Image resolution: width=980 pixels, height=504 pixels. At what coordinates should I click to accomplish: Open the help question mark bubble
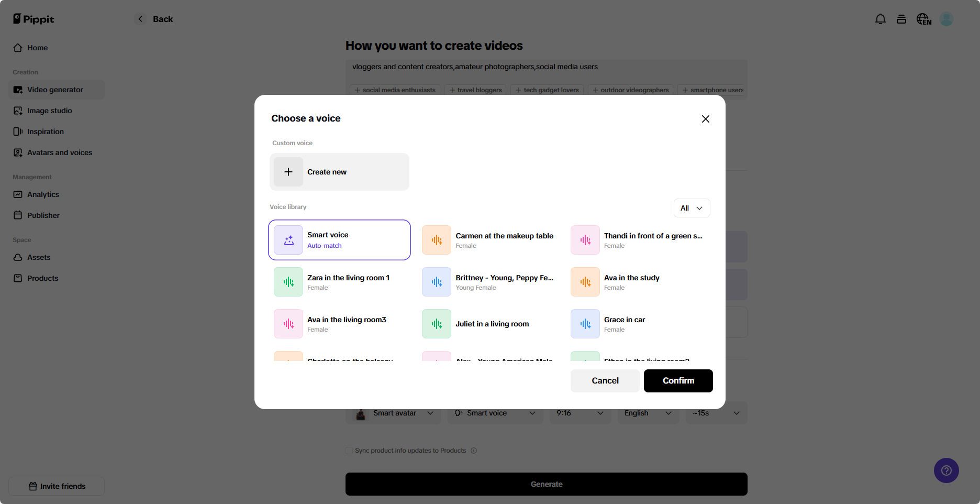click(x=946, y=470)
